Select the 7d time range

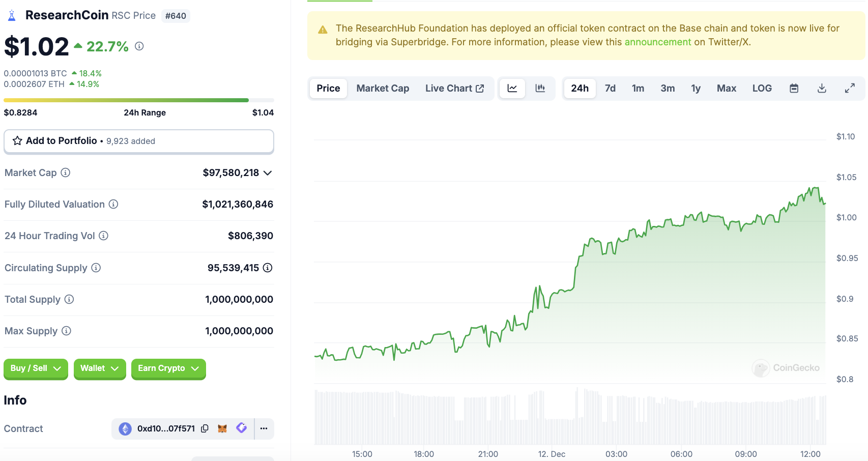point(610,89)
